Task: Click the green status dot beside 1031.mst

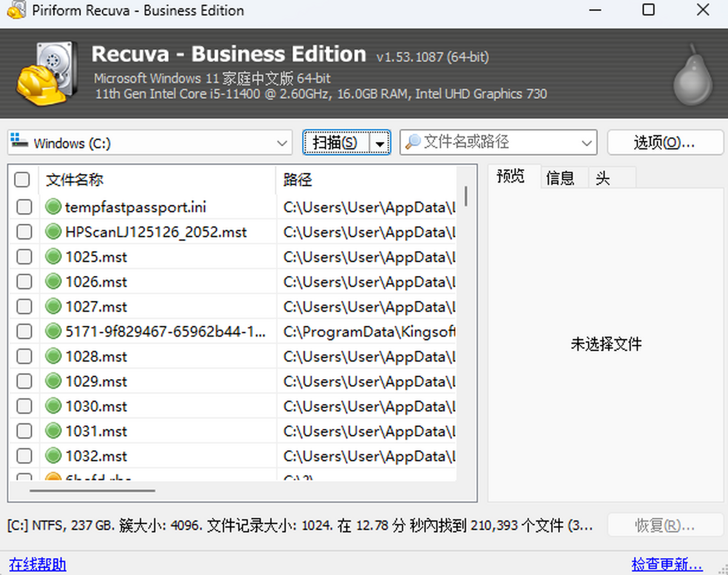Action: point(53,431)
